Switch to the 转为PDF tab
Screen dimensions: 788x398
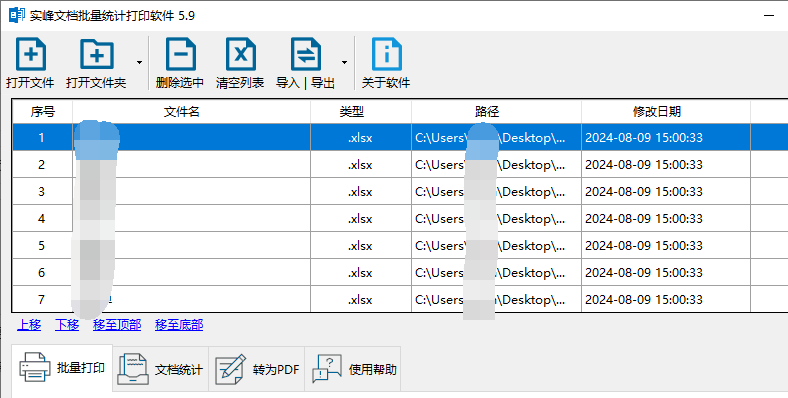coord(257,369)
